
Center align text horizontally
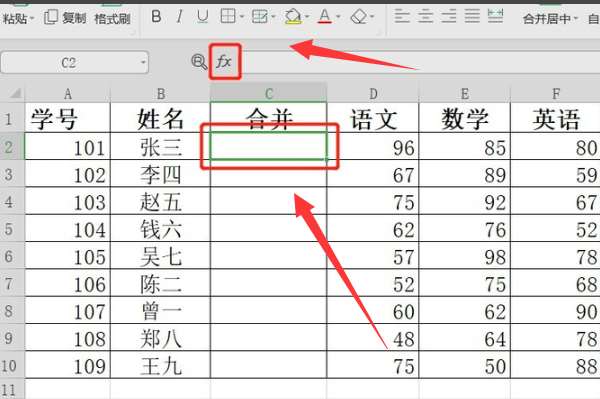pyautogui.click(x=426, y=16)
